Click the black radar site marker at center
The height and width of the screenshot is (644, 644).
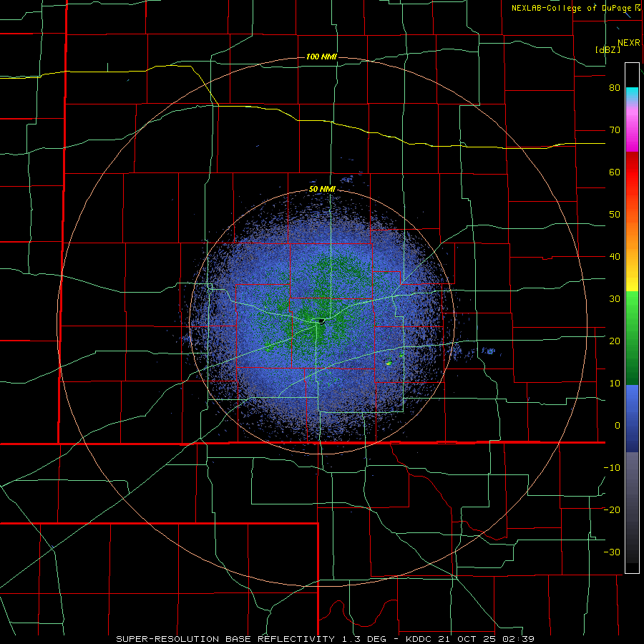pyautogui.click(x=322, y=321)
